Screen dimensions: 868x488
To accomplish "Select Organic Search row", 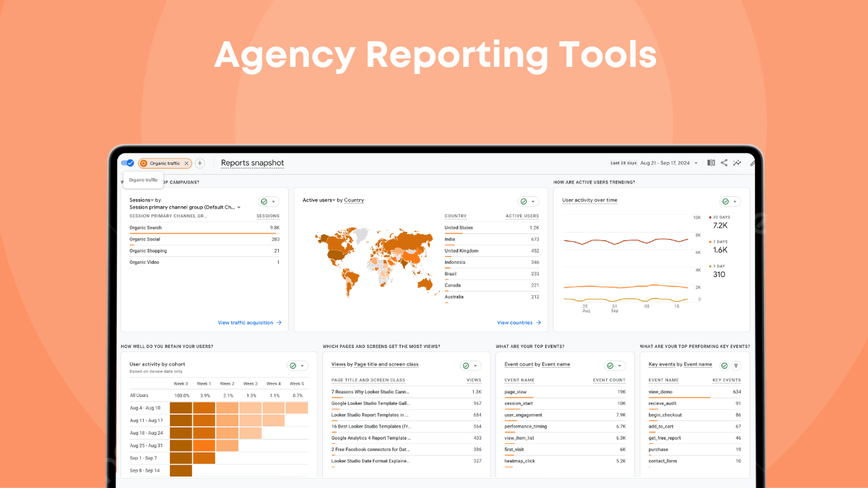I will tap(204, 228).
